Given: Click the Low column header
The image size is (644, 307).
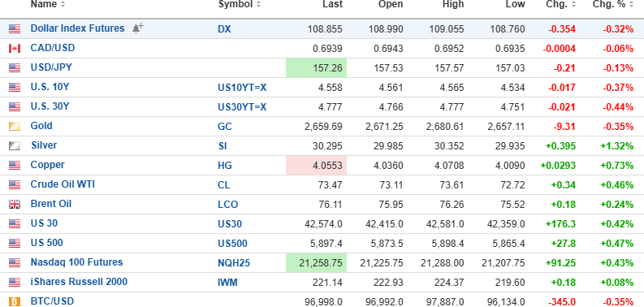Looking at the screenshot, I should (515, 5).
